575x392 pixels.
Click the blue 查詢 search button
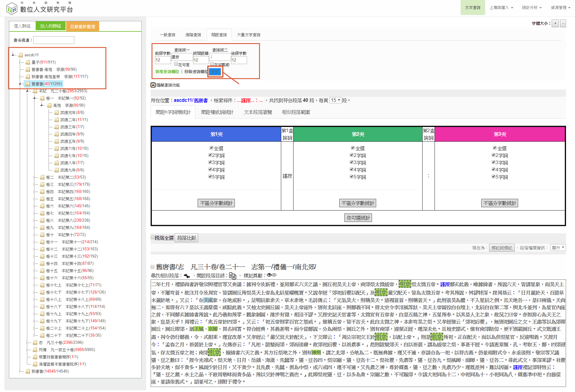pos(215,72)
